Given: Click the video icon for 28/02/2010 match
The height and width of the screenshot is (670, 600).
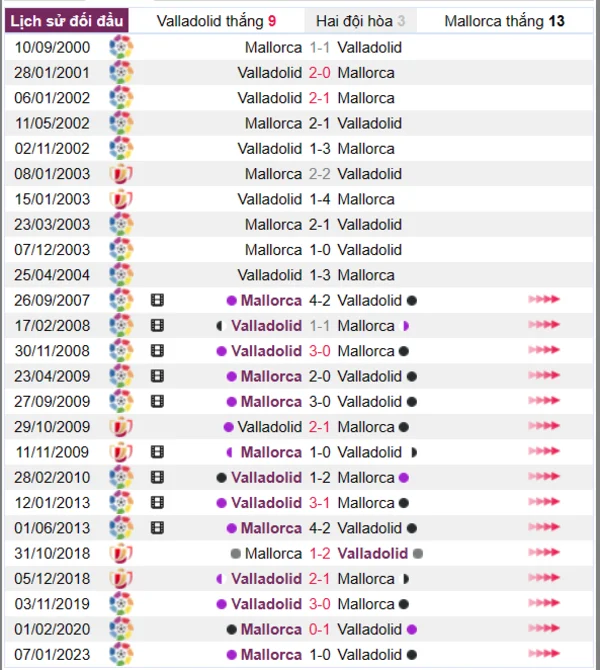Looking at the screenshot, I should coord(157,477).
